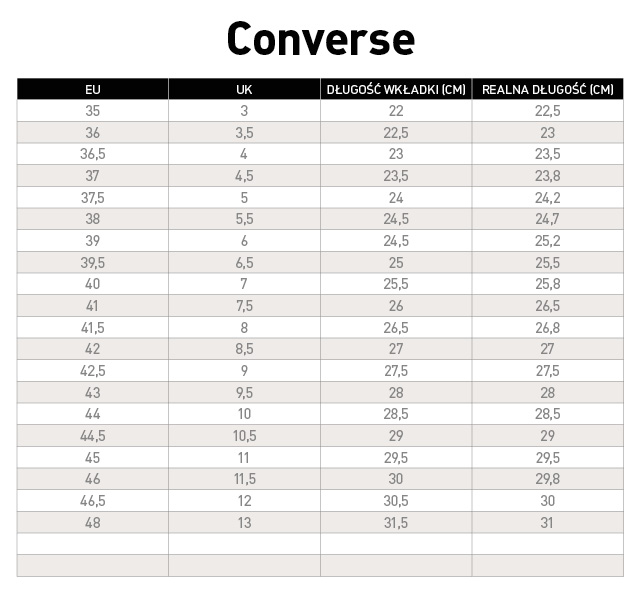
Task: Select the UK size 10,5 cell
Action: click(x=244, y=436)
